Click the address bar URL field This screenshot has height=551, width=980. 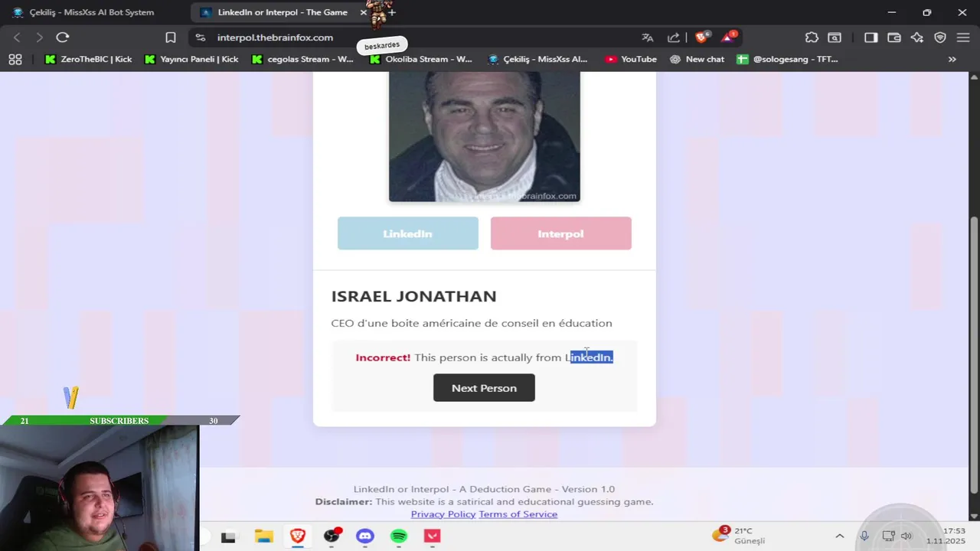421,37
